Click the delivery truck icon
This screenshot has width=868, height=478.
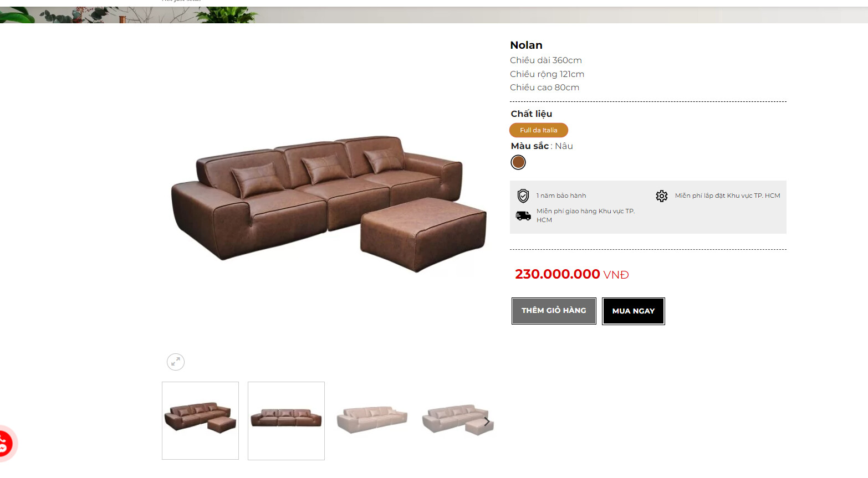pyautogui.click(x=523, y=215)
